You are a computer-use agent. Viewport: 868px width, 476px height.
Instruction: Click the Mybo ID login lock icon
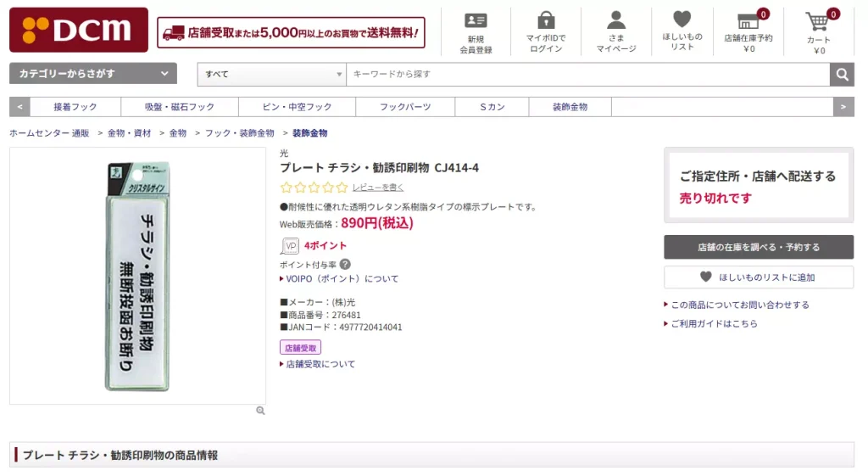pos(546,20)
